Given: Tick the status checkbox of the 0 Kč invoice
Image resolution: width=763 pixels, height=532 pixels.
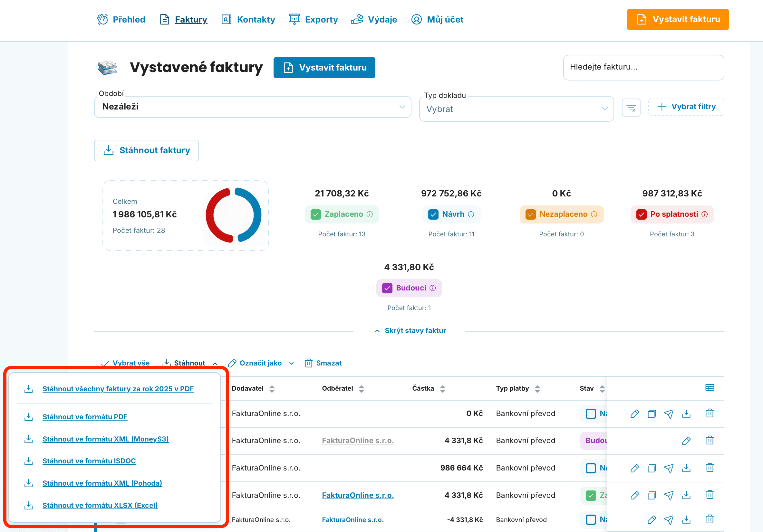Looking at the screenshot, I should (591, 413).
